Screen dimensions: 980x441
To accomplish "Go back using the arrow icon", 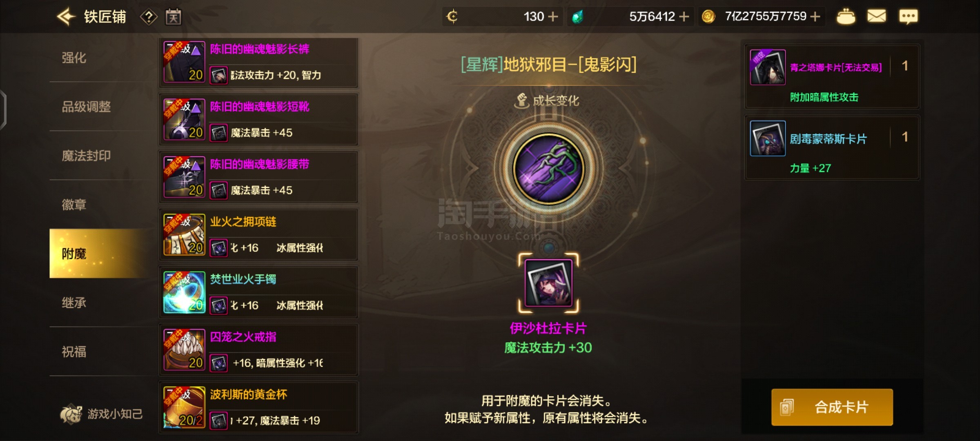I will point(66,17).
